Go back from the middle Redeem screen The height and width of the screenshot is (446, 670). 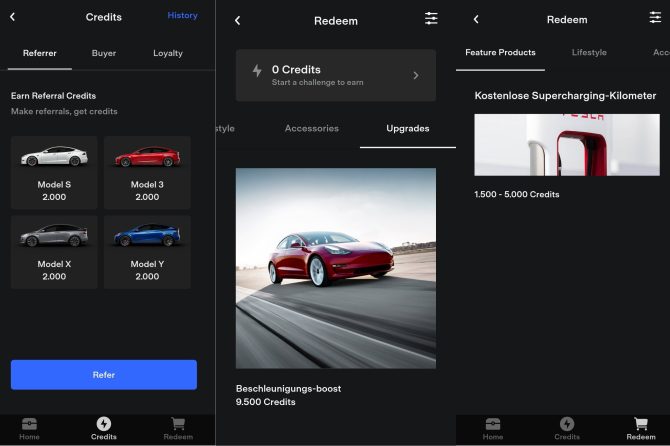click(x=237, y=20)
